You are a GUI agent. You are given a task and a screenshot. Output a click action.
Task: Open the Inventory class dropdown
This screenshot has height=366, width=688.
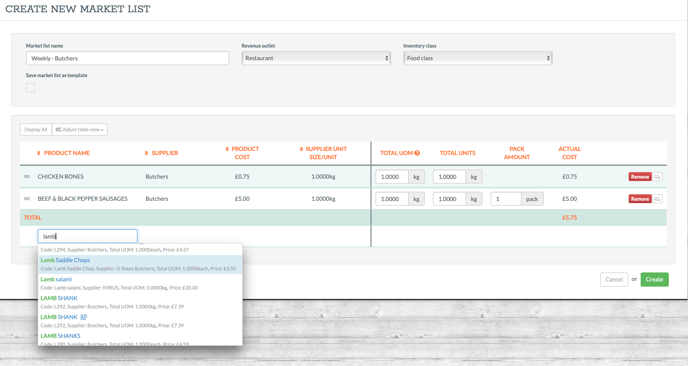[477, 58]
